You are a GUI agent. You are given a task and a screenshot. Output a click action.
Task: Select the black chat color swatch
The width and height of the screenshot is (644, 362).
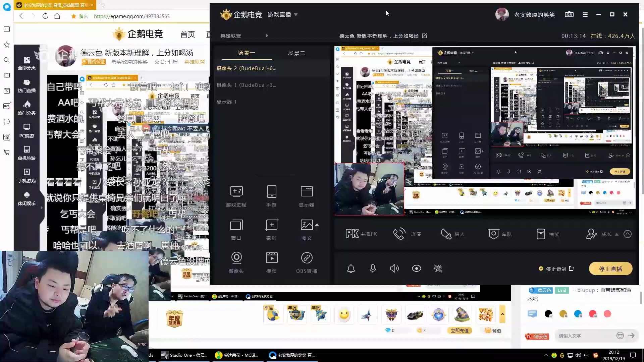(x=548, y=314)
